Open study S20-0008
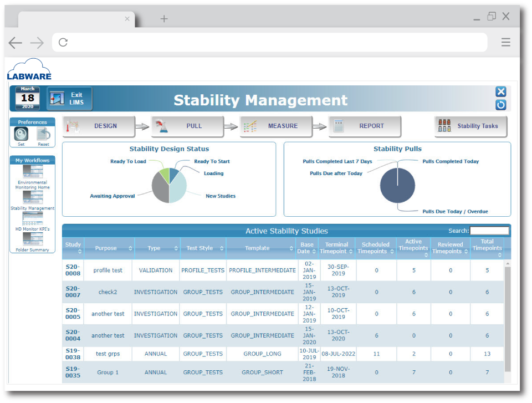 pos(73,271)
